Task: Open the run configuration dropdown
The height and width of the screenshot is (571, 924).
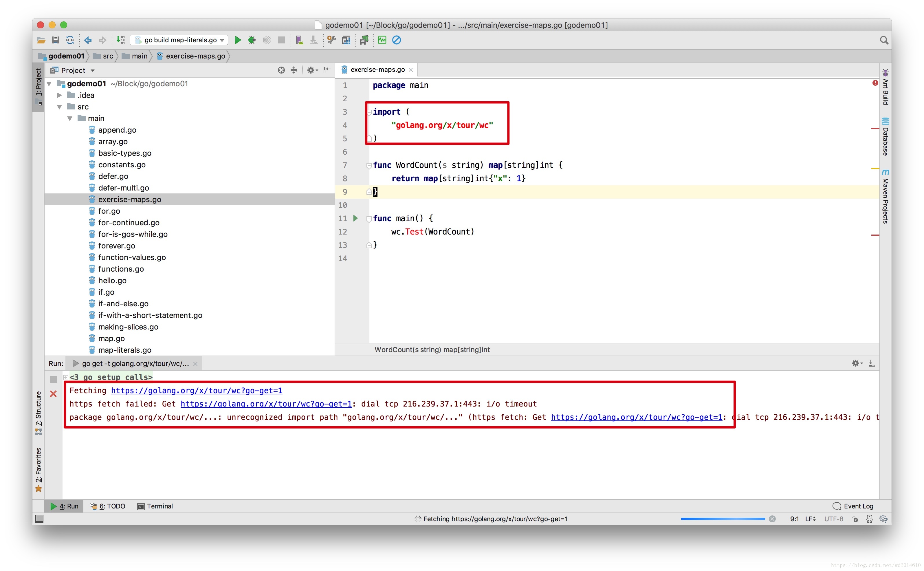Action: click(179, 40)
